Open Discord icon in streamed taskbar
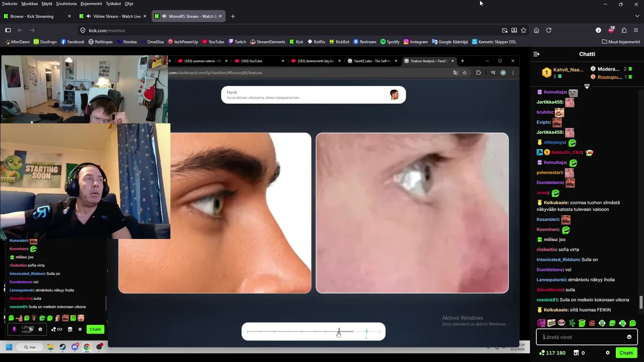Screen dimensions: 644x362 (75, 347)
